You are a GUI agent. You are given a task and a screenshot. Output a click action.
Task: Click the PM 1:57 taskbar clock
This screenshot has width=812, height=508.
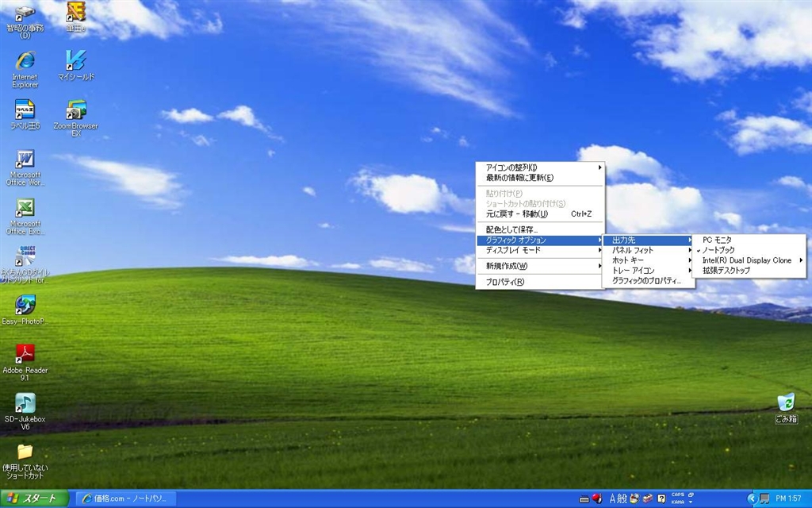click(788, 498)
